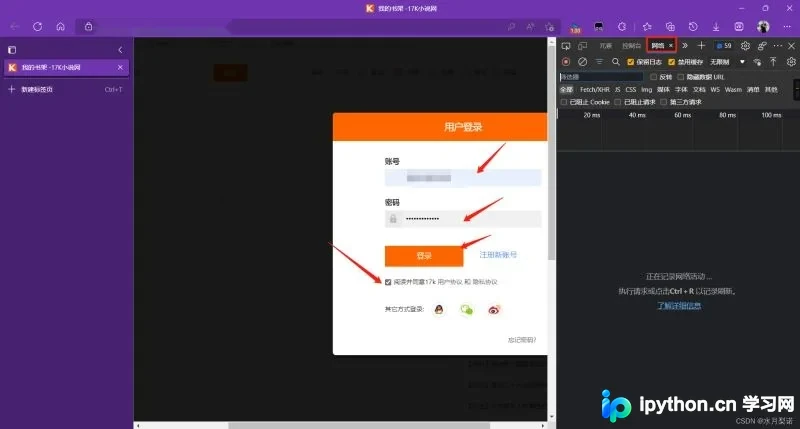Open the 无限制 throttling dropdown
The height and width of the screenshot is (429, 800).
click(728, 62)
